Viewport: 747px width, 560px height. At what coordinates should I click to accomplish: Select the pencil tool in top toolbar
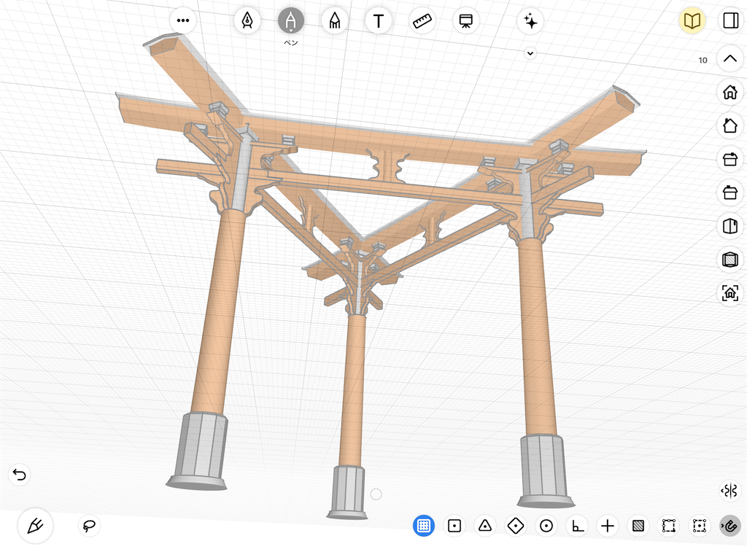click(335, 20)
